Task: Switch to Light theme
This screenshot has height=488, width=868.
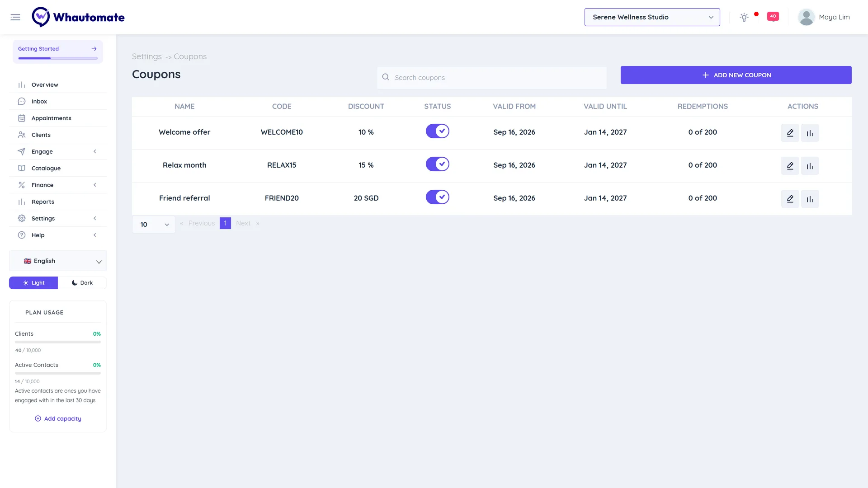Action: tap(33, 283)
